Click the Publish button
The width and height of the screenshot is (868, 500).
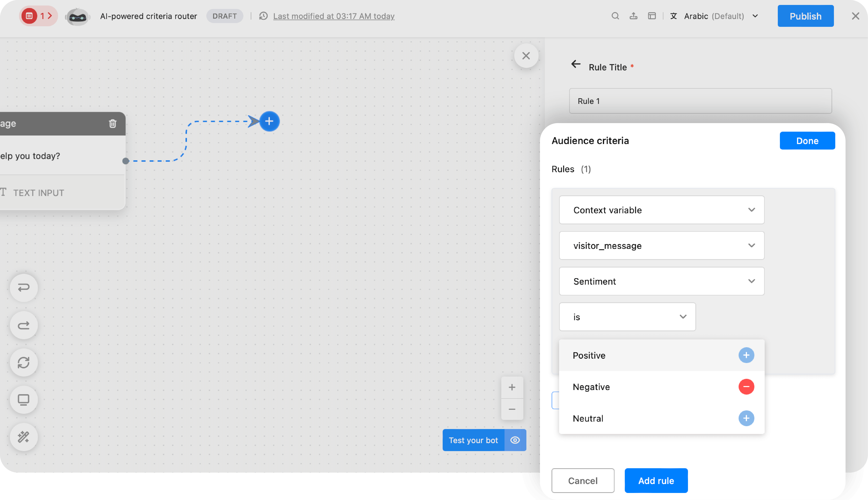coord(805,16)
